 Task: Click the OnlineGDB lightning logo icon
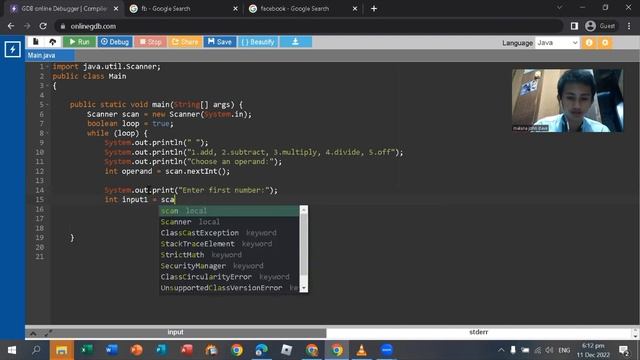tap(12, 49)
